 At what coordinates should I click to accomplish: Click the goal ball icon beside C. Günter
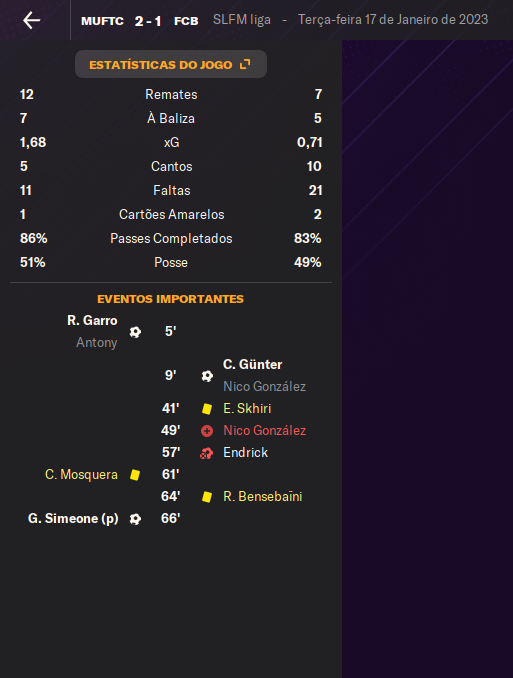click(207, 376)
